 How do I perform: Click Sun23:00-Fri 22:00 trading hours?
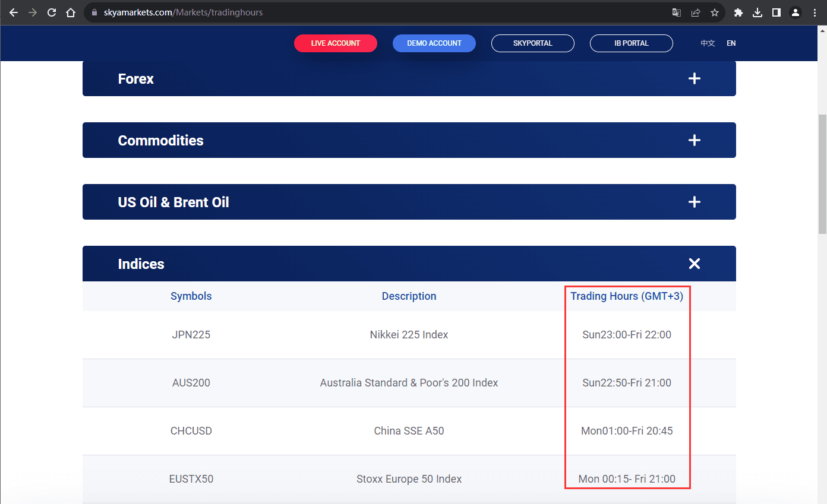[627, 335]
